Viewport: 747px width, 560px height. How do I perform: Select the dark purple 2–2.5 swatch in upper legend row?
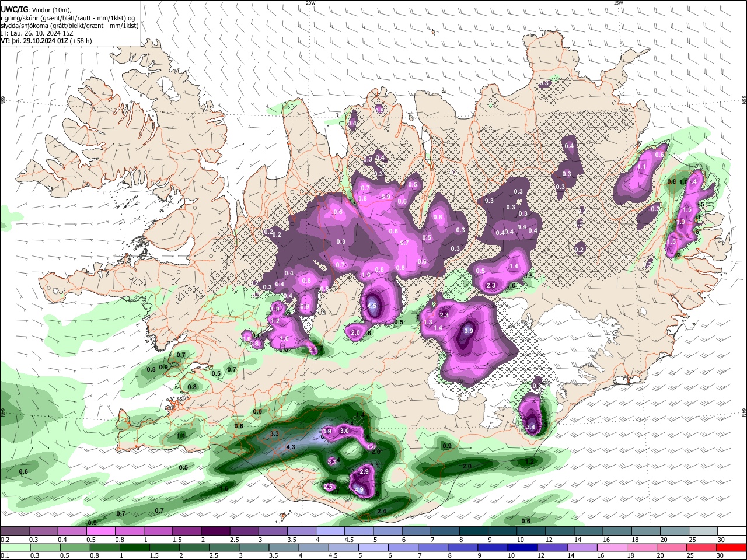215,531
